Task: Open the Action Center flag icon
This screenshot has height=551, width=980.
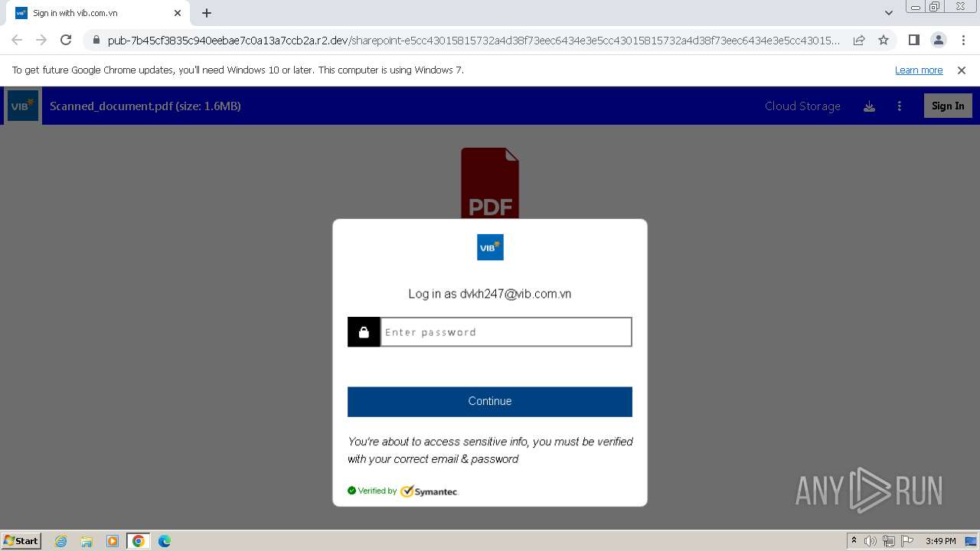Action: point(907,541)
